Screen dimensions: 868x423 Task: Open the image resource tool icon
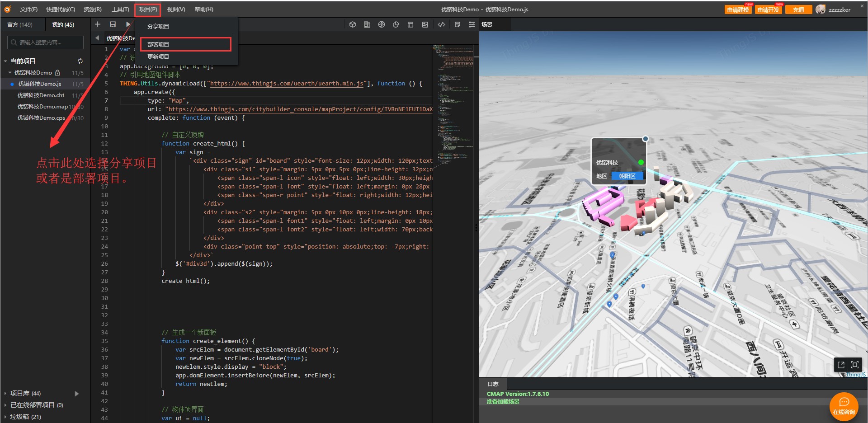[x=425, y=24]
